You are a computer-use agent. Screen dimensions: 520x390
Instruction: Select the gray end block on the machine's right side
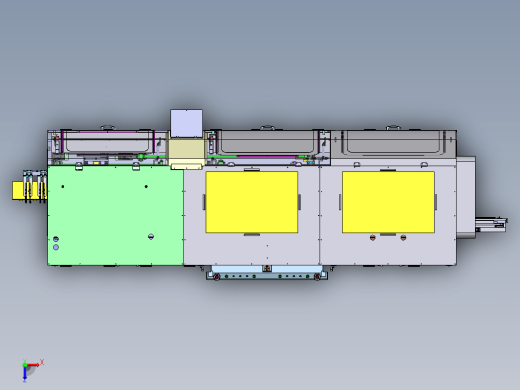[466, 197]
